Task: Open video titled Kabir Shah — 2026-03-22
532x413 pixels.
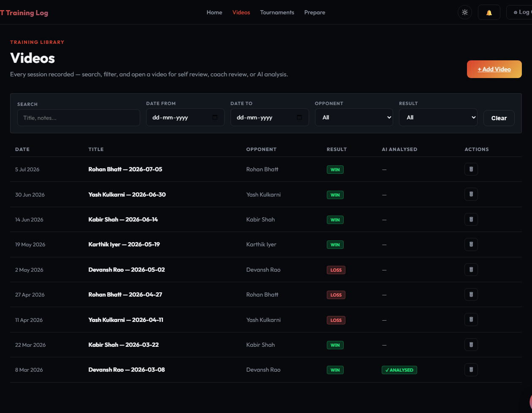Action: pyautogui.click(x=124, y=345)
